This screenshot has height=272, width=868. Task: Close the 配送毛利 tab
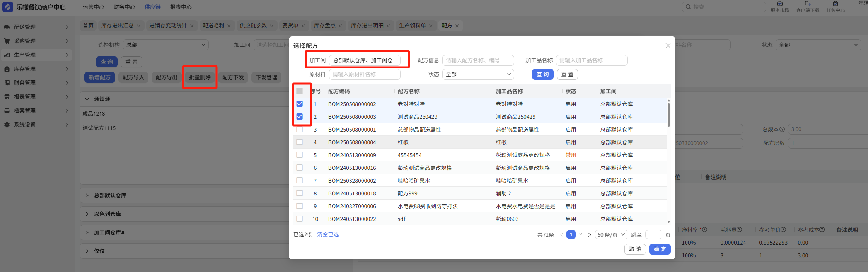tap(229, 26)
